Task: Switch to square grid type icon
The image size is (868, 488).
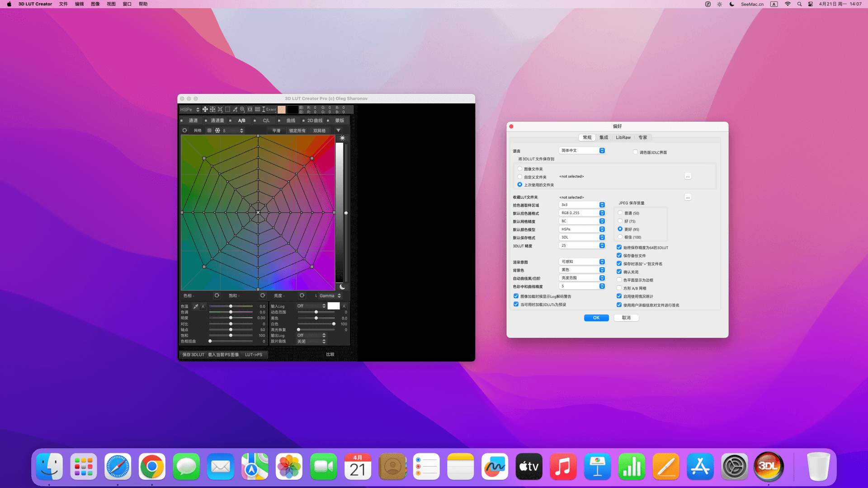Action: [209, 131]
